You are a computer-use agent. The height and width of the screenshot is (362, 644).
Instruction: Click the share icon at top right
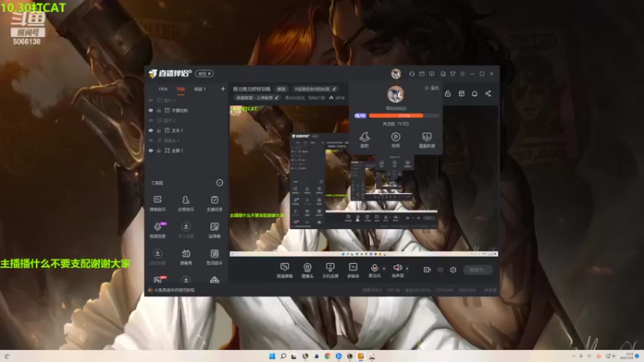(x=488, y=93)
